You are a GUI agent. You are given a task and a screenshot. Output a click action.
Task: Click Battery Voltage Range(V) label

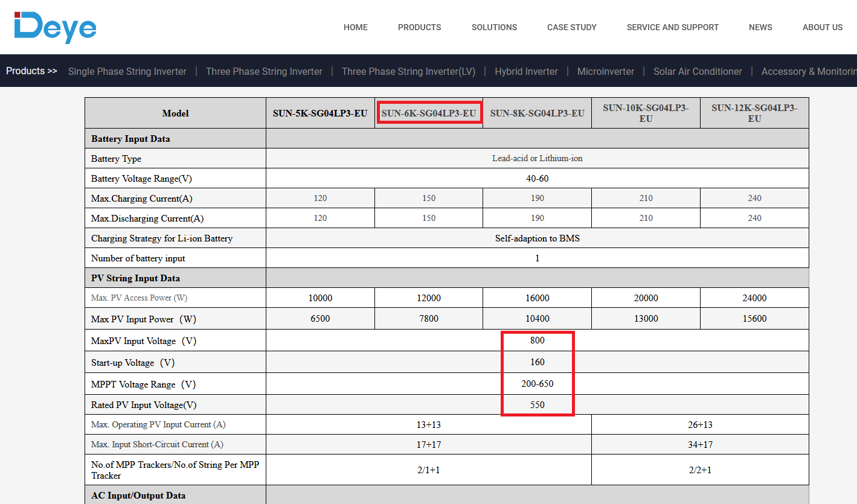coord(142,179)
